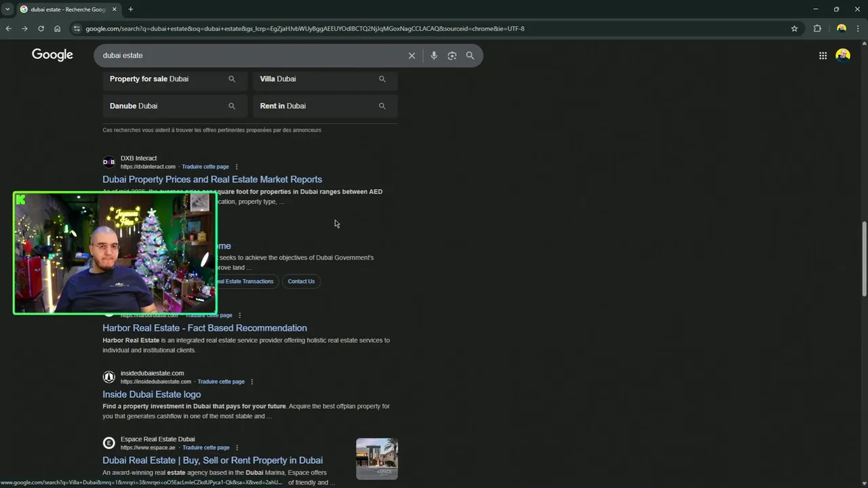Open the Chrome home page

57,28
